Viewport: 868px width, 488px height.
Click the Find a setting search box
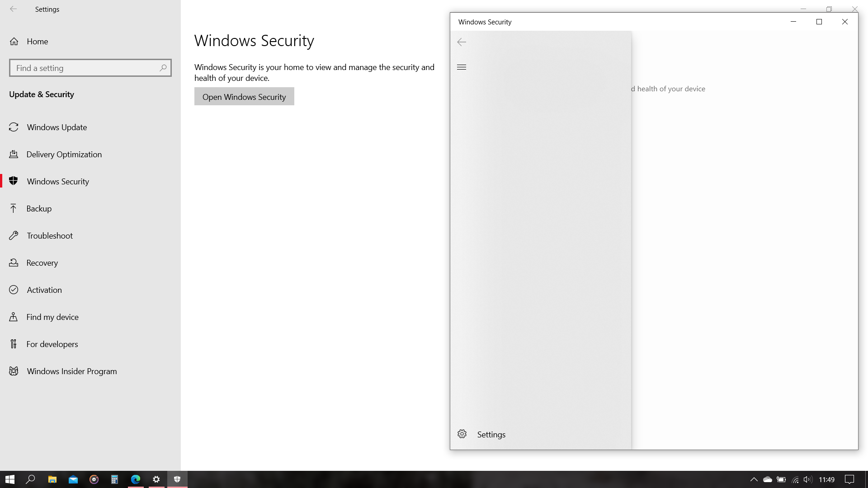tap(90, 68)
